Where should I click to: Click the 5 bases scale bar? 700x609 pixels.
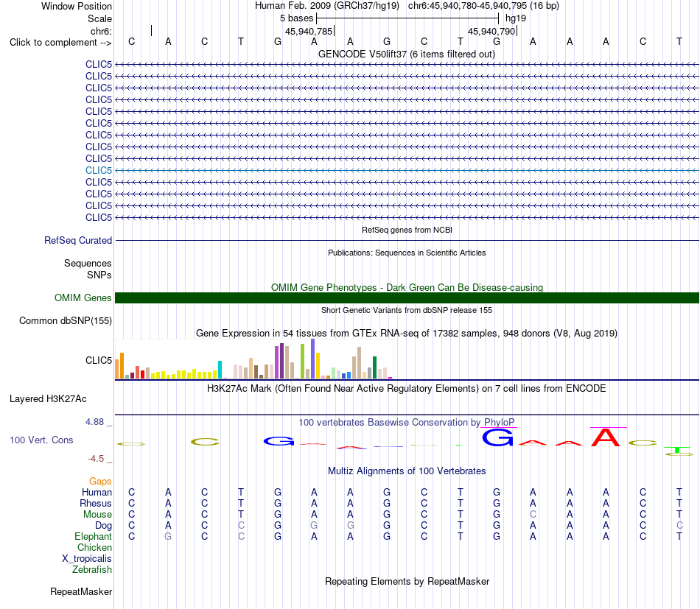click(x=407, y=18)
